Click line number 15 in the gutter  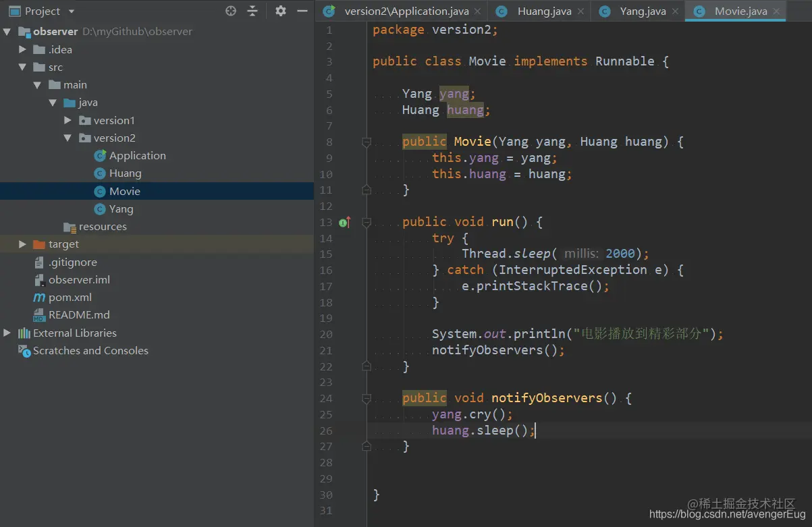[326, 254]
